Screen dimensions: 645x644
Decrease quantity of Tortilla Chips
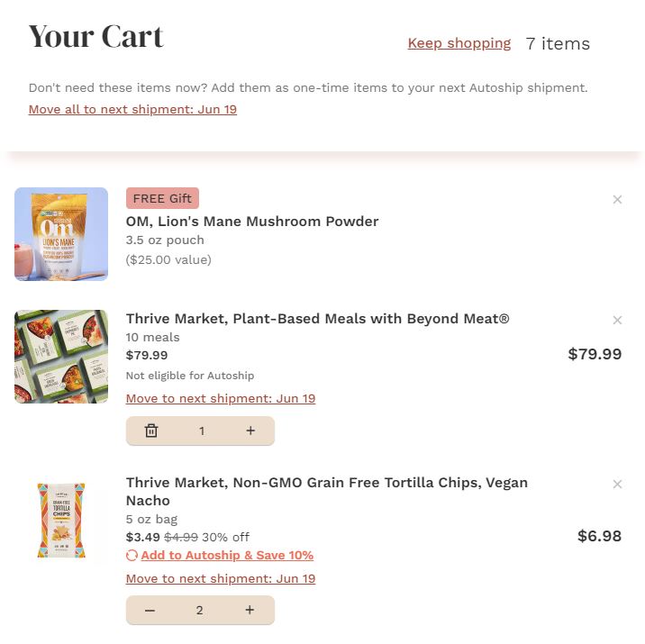[x=150, y=611]
